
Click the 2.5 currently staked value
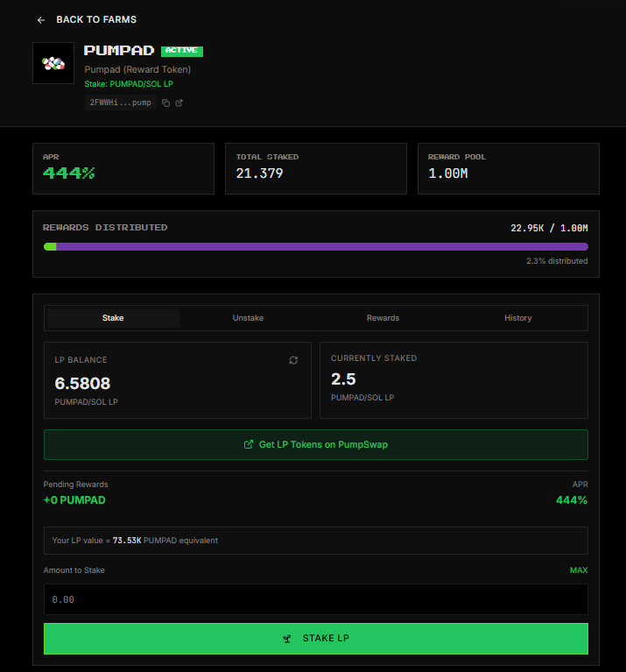[343, 378]
